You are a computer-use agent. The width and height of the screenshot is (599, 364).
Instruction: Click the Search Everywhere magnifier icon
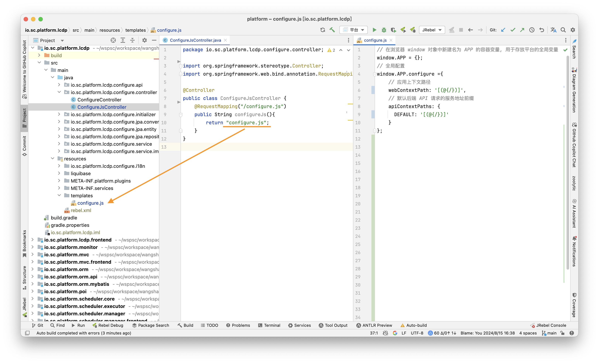coord(563,30)
